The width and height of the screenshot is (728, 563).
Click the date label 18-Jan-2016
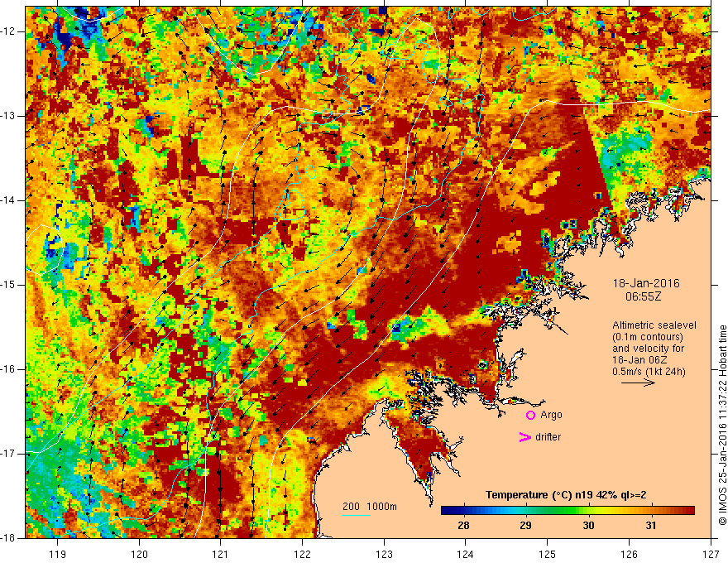(646, 283)
